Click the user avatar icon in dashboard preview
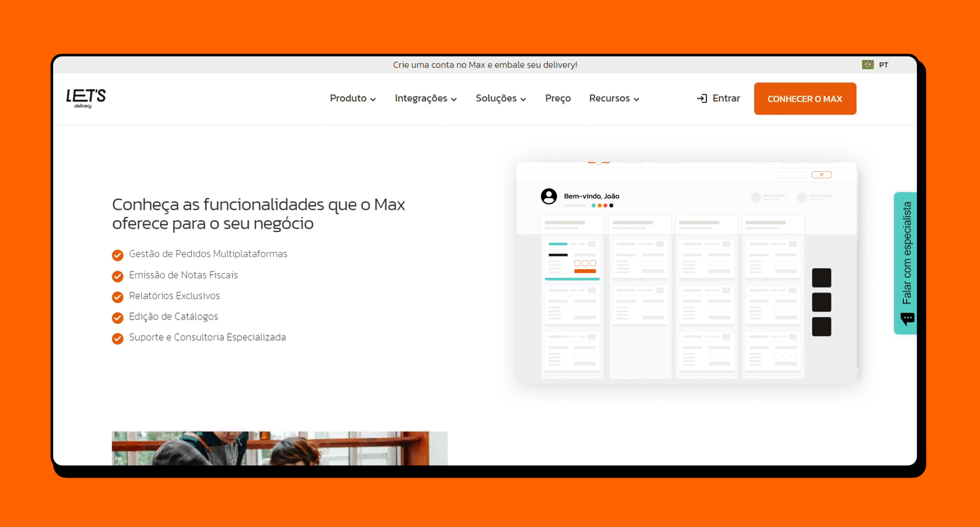The height and width of the screenshot is (527, 980). 549,196
